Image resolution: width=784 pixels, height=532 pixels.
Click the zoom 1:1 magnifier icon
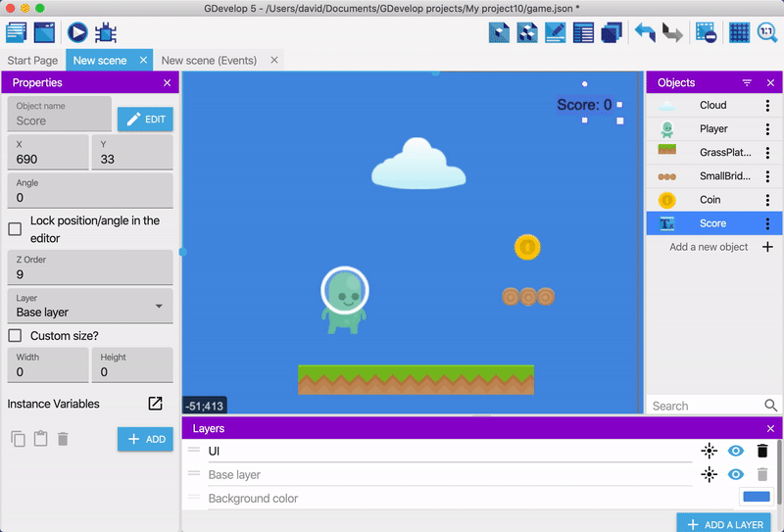click(767, 32)
